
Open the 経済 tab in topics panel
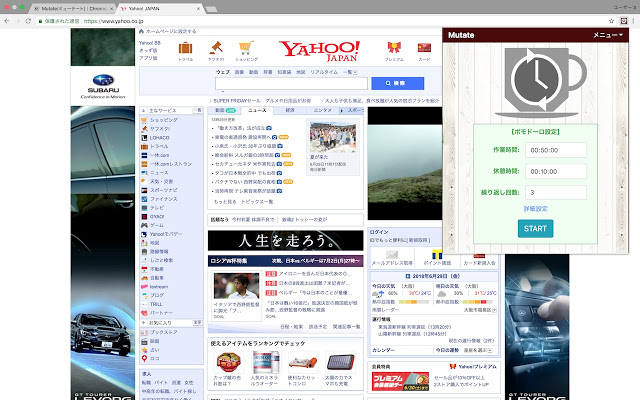point(290,110)
